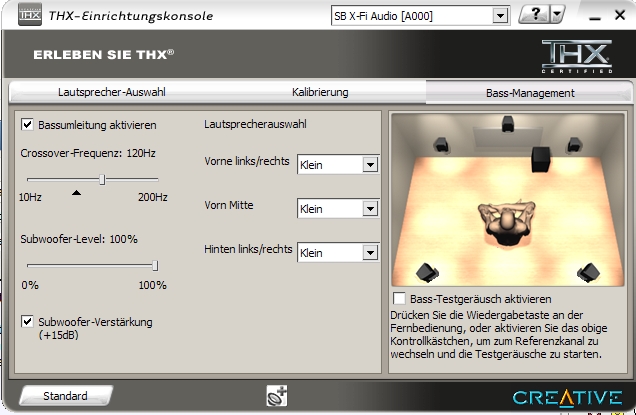
Task: Click the Subwoofer-Level: 100% label
Action: click(79, 239)
